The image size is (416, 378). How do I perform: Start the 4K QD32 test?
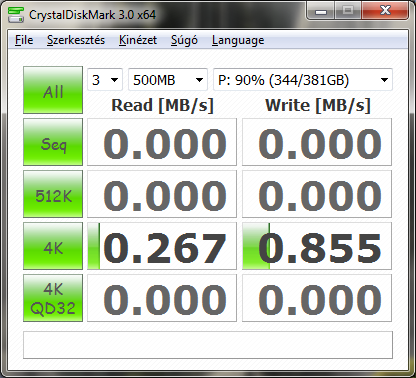pos(53,298)
